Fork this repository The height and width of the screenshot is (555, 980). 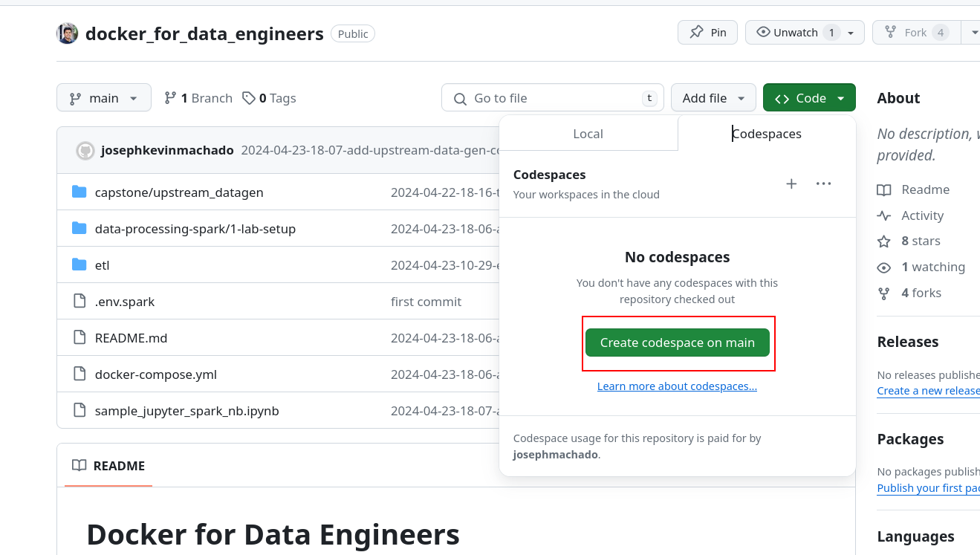pyautogui.click(x=916, y=33)
